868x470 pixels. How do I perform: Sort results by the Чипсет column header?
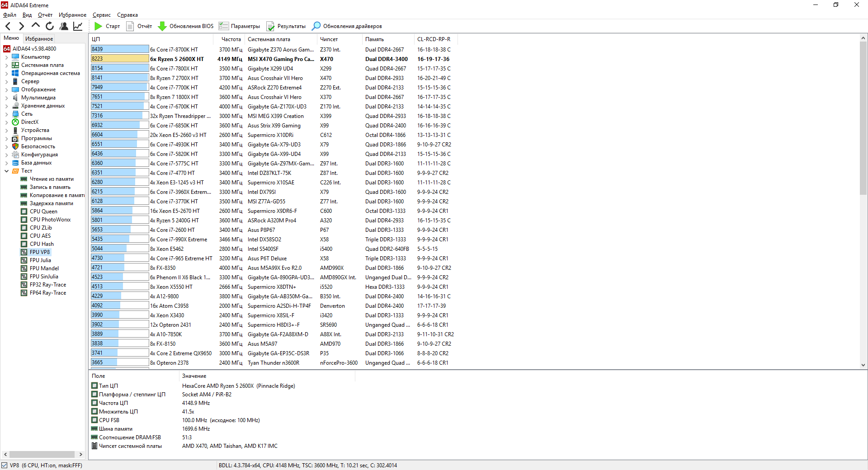pos(340,39)
